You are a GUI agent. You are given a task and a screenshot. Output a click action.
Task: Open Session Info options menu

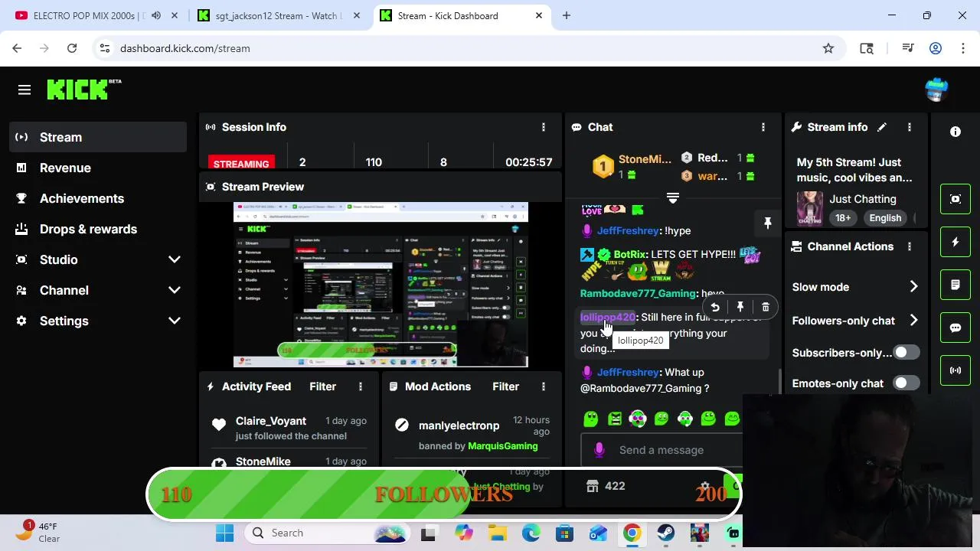pos(544,127)
